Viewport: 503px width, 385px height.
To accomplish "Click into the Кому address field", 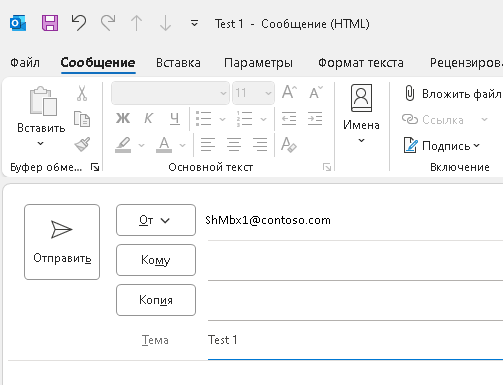I will click(355, 261).
